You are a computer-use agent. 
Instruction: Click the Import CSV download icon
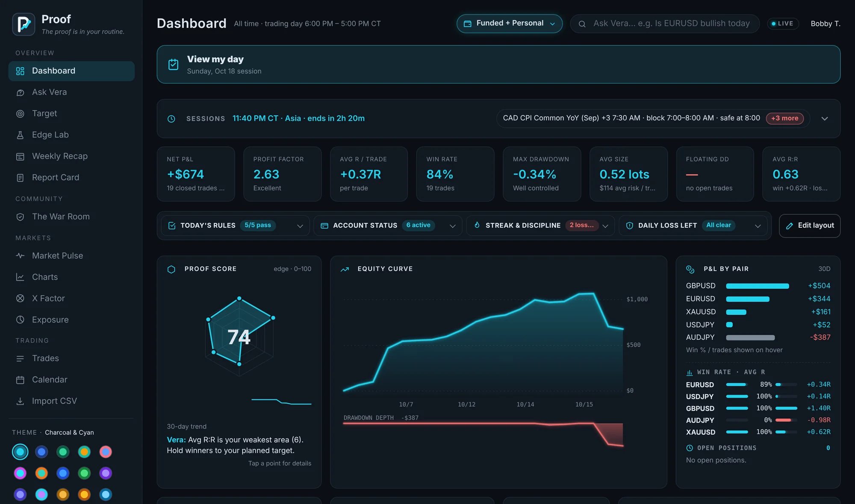[x=20, y=401]
